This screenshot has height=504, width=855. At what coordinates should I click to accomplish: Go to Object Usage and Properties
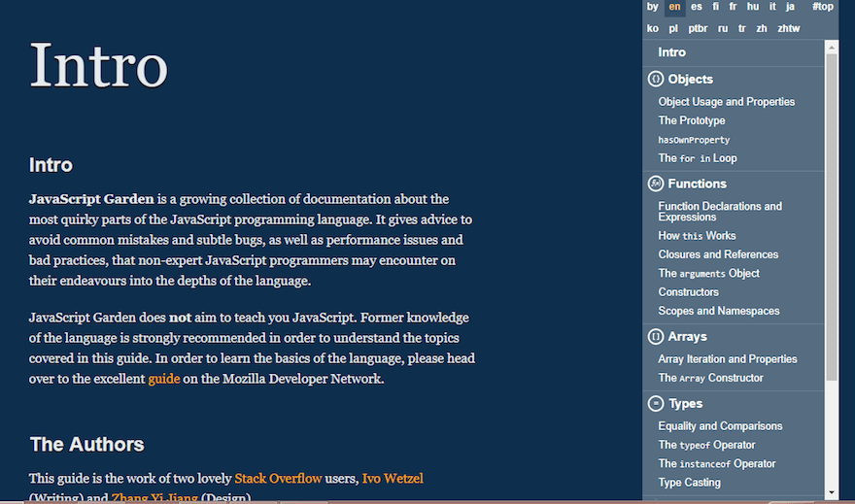click(727, 102)
